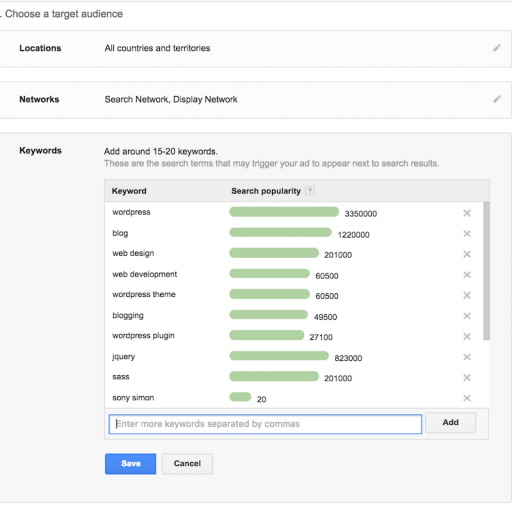The height and width of the screenshot is (512, 512).
Task: Click the wordpress popularity bar
Action: [x=284, y=212]
